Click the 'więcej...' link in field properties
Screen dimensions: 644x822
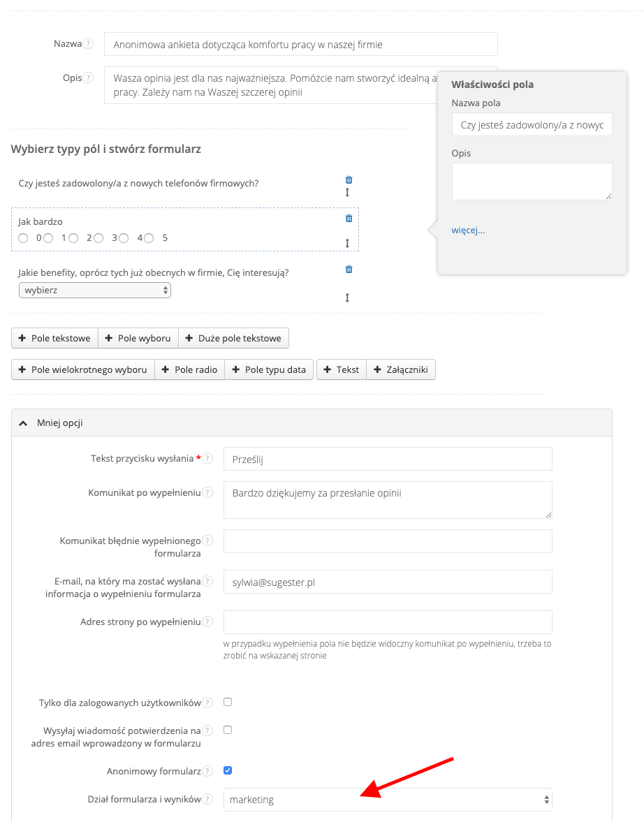click(x=468, y=230)
